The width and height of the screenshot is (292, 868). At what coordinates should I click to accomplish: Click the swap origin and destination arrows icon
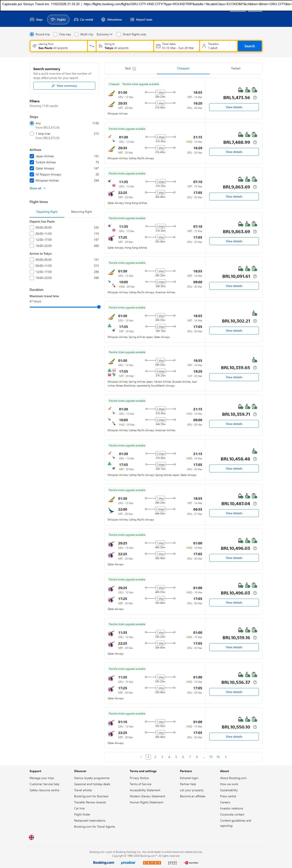92,46
